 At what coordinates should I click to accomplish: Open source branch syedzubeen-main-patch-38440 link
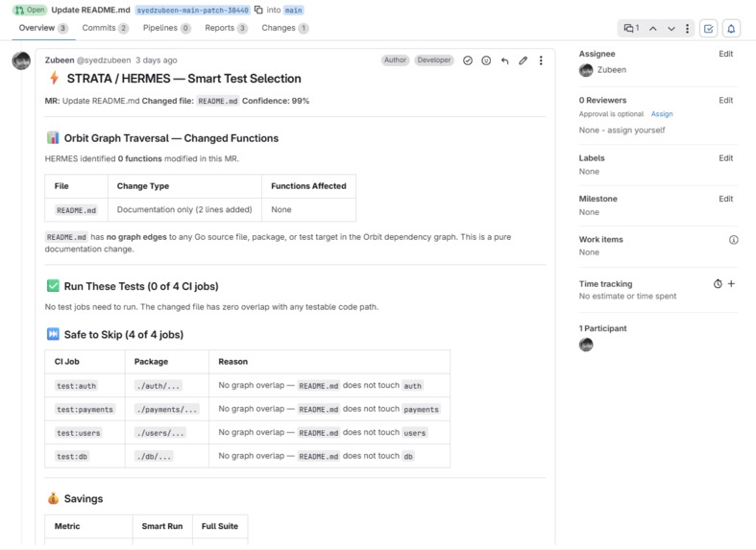click(x=192, y=11)
